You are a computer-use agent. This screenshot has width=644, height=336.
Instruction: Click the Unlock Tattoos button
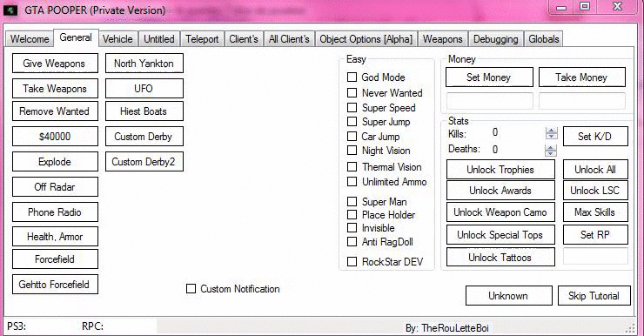[x=500, y=257]
